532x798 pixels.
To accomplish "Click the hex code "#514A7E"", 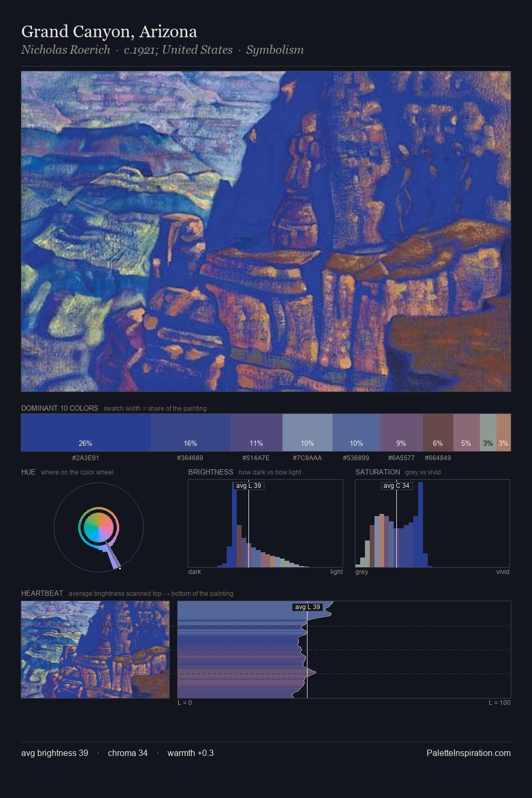I will click(x=256, y=458).
